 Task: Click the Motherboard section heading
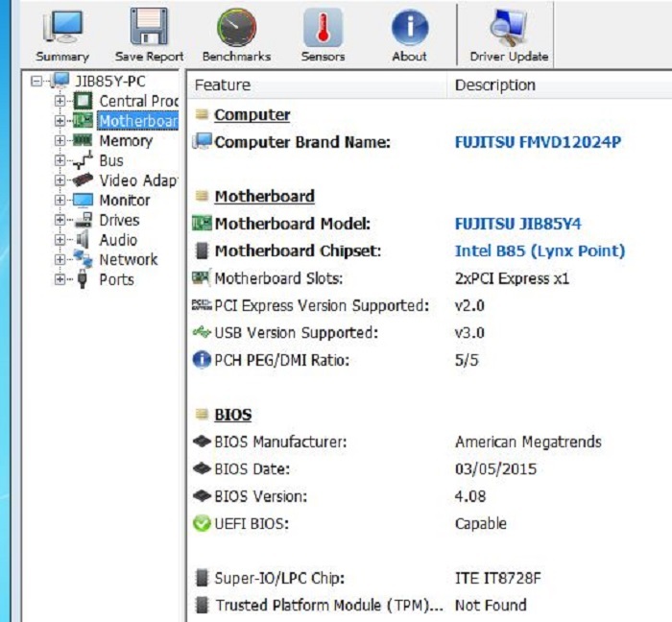tap(264, 196)
